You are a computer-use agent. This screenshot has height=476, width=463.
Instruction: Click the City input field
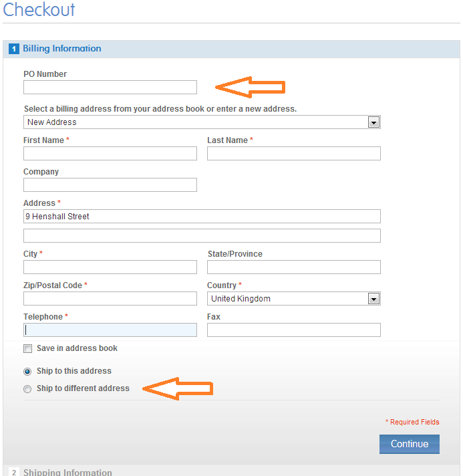110,267
